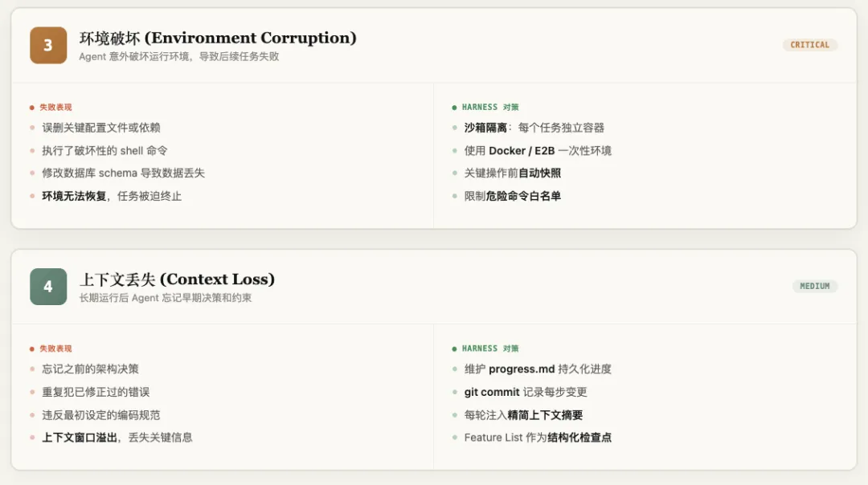The height and width of the screenshot is (485, 868).
Task: Select the 上下文丢失 (Context Loss) heading
Action: tap(177, 279)
